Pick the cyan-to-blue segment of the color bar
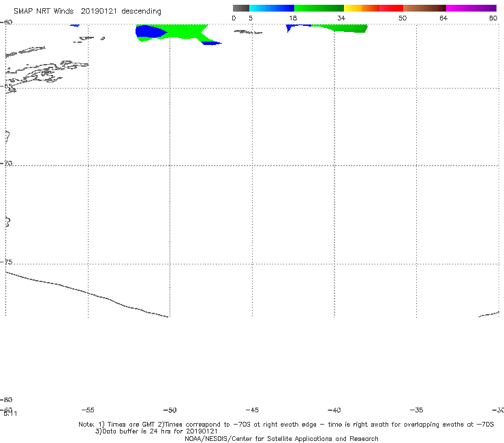 pos(272,8)
